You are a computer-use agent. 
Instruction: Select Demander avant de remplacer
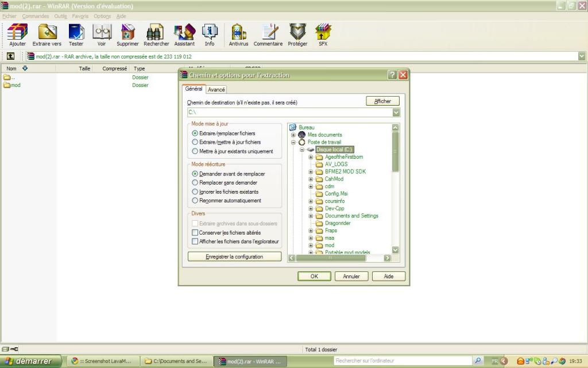195,174
